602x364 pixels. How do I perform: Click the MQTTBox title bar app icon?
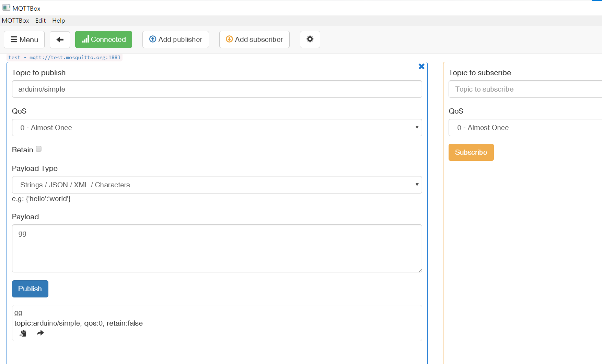point(6,8)
